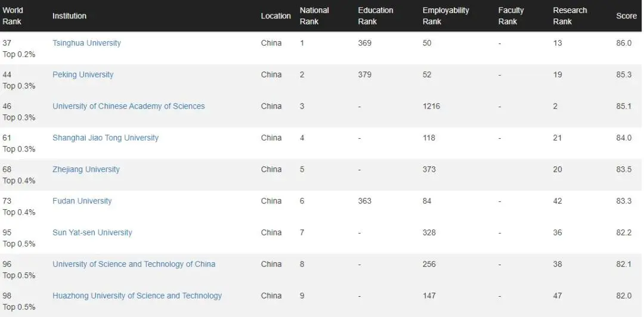
Task: Sort by the Faculty Rank column header
Action: pos(511,16)
